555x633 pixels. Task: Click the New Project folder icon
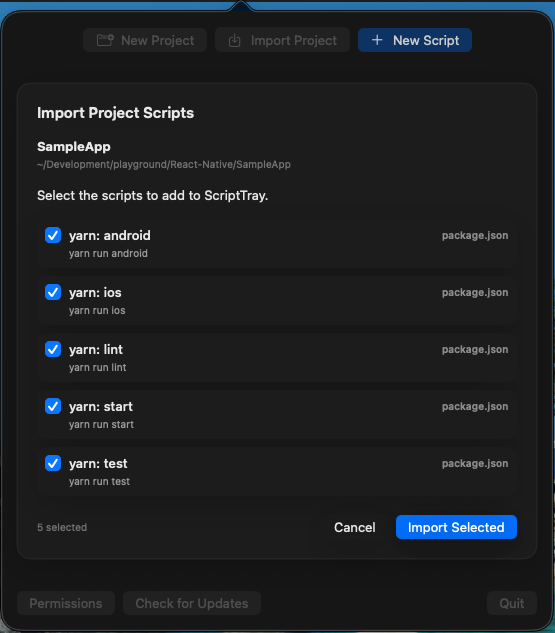tap(105, 40)
